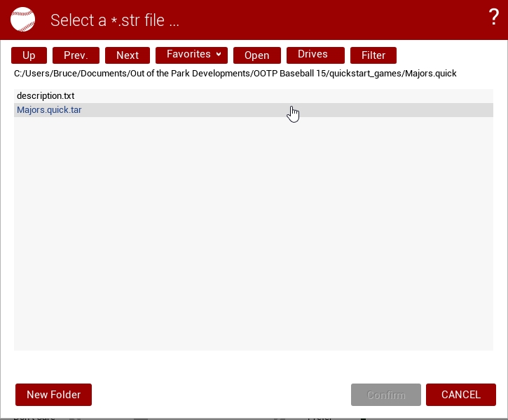
Task: Click the baseball logo icon
Action: pos(22,20)
